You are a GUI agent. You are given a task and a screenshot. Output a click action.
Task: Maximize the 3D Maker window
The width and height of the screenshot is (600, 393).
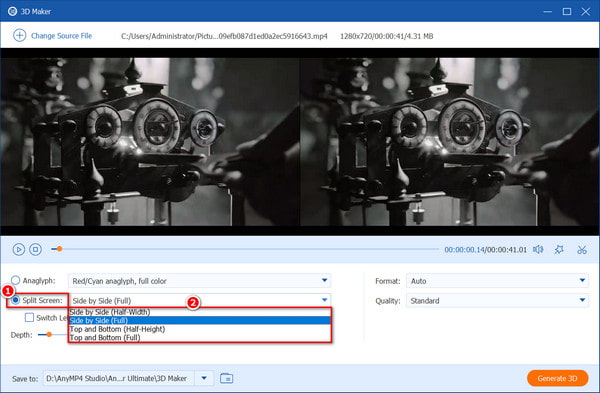(567, 11)
